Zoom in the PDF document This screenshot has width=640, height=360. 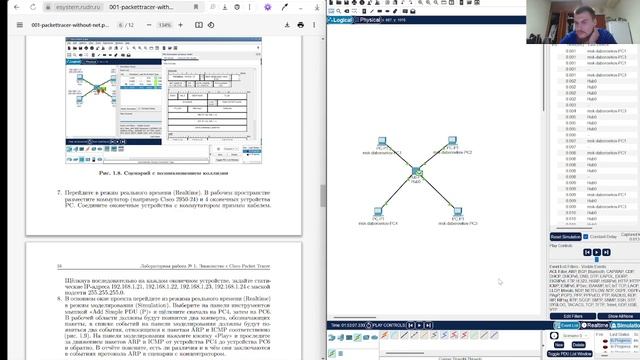[x=180, y=25]
